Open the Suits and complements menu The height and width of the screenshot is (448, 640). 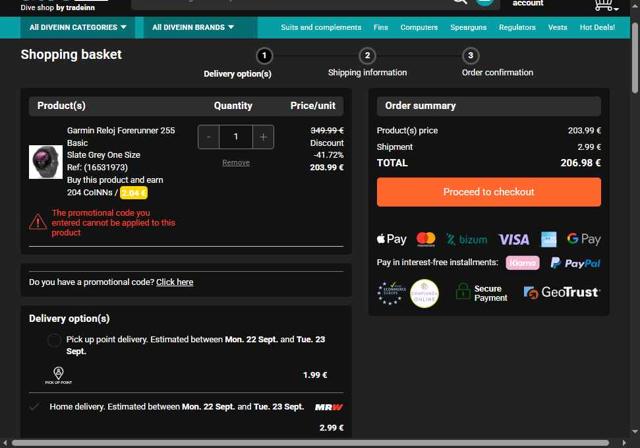(x=321, y=27)
